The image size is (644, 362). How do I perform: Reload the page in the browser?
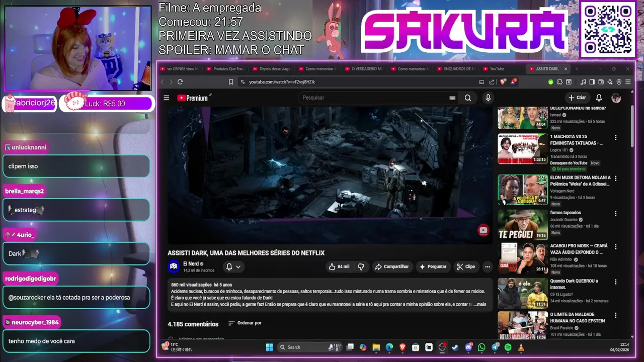180,82
